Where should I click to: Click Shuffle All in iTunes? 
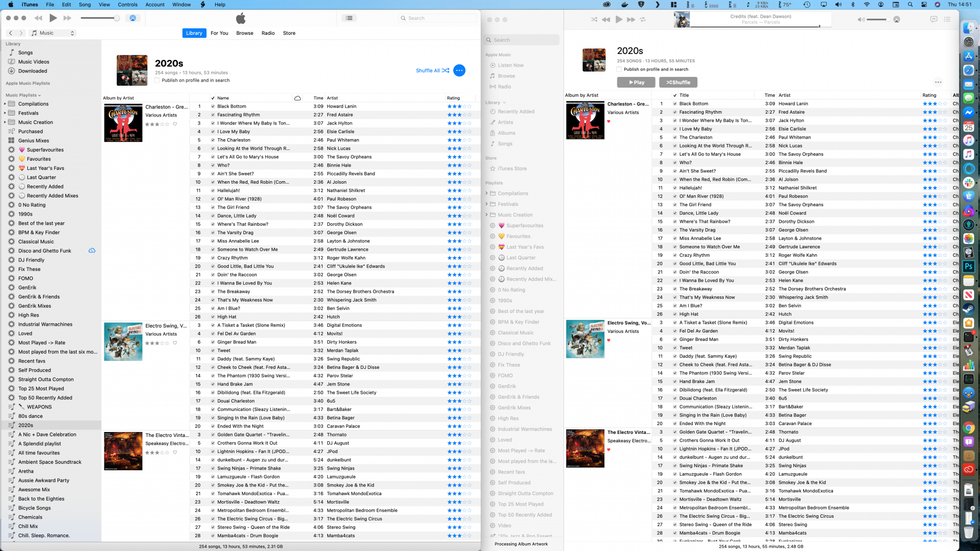tap(432, 71)
